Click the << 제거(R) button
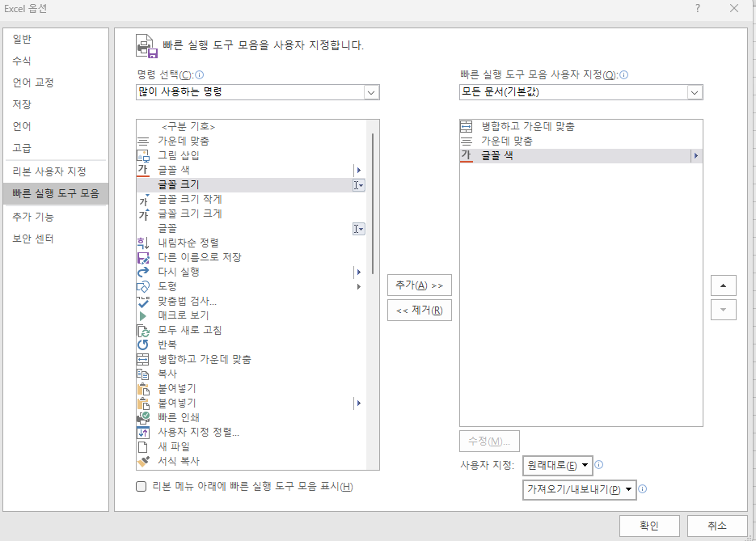Screen dimensions: 756x541 [420, 311]
